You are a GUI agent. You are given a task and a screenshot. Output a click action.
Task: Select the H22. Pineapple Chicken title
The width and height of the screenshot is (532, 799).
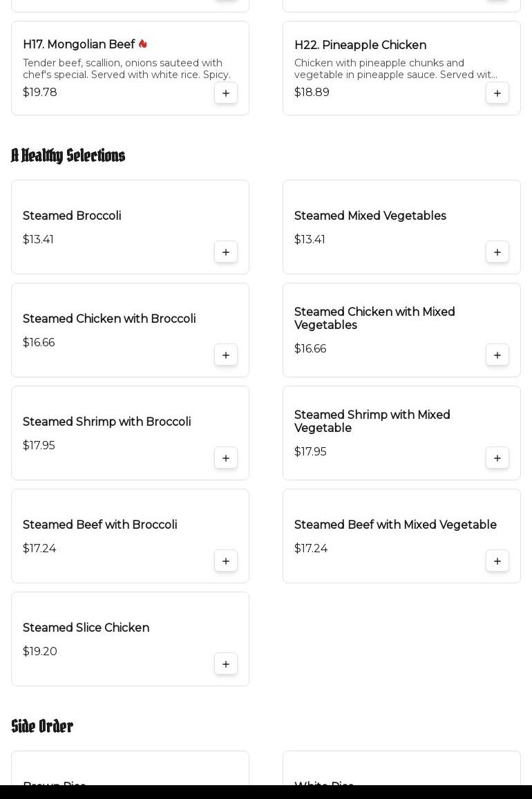(360, 46)
